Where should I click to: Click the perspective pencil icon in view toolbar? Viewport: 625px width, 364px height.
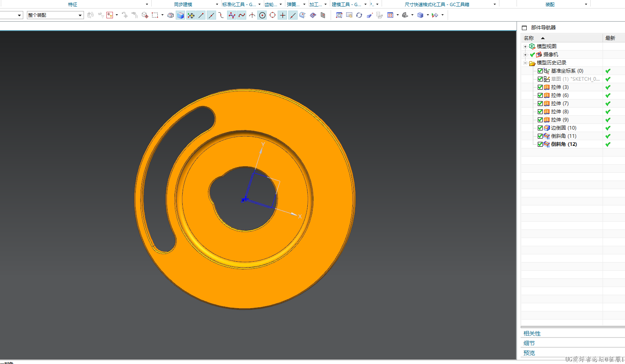tap(369, 15)
